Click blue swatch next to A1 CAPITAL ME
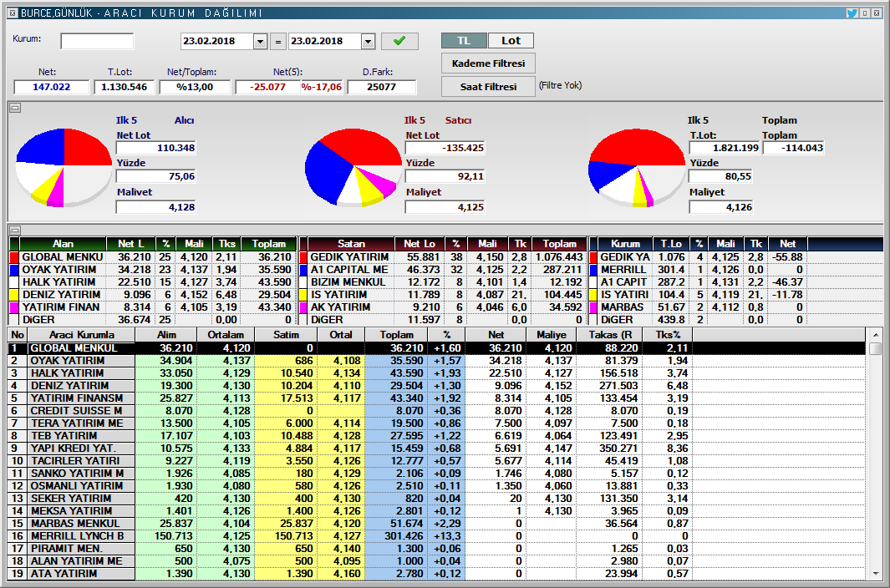The height and width of the screenshot is (588, 890). pyautogui.click(x=303, y=270)
